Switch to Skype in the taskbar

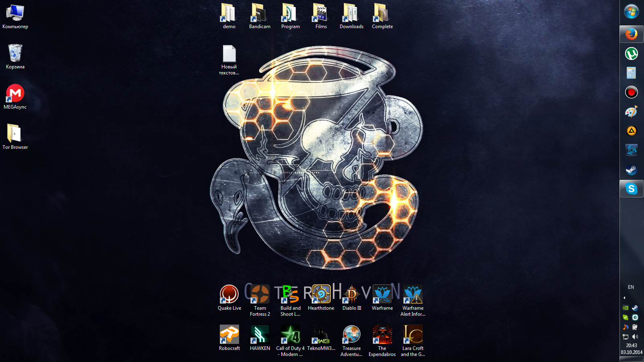(x=632, y=189)
